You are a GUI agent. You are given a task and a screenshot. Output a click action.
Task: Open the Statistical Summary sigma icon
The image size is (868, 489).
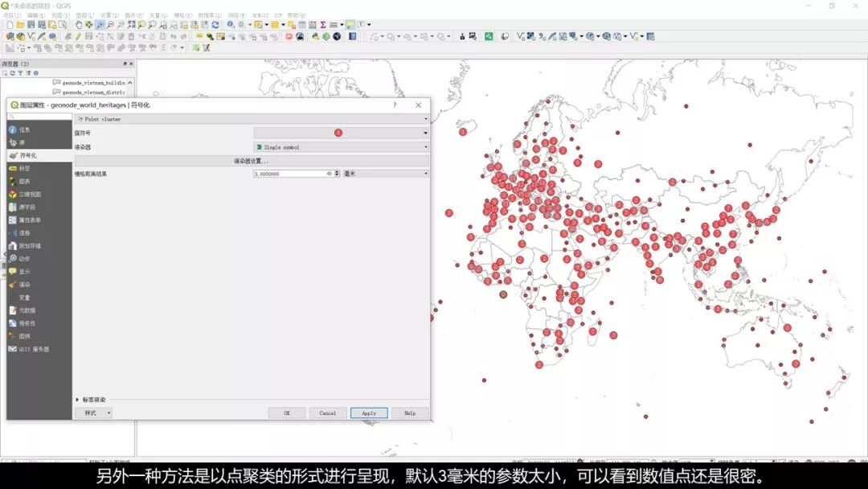click(x=323, y=25)
